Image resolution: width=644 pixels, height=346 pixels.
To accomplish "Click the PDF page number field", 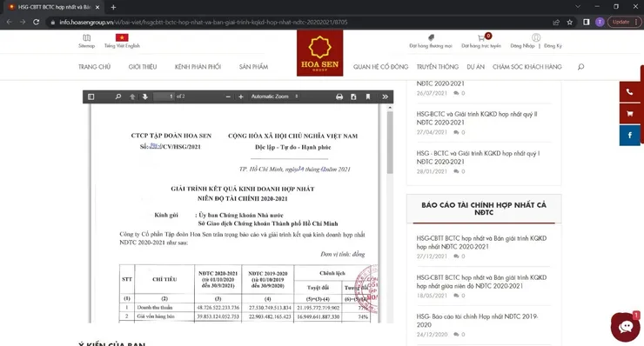I will 164,96.
